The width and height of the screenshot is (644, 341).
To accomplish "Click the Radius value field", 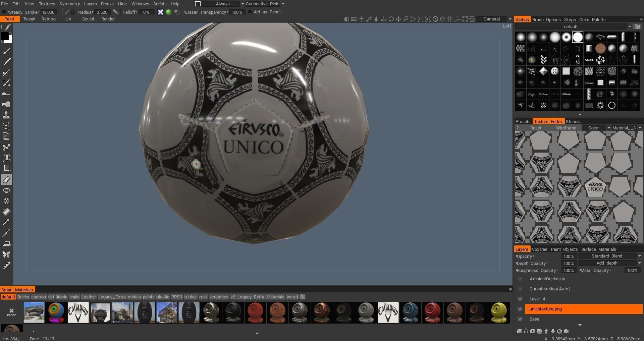I will (x=102, y=12).
